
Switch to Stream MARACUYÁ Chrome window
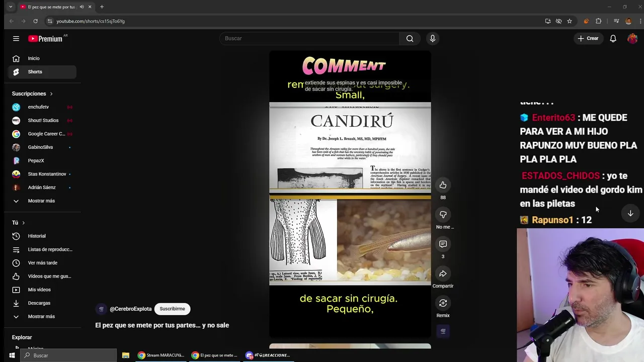[161, 355]
